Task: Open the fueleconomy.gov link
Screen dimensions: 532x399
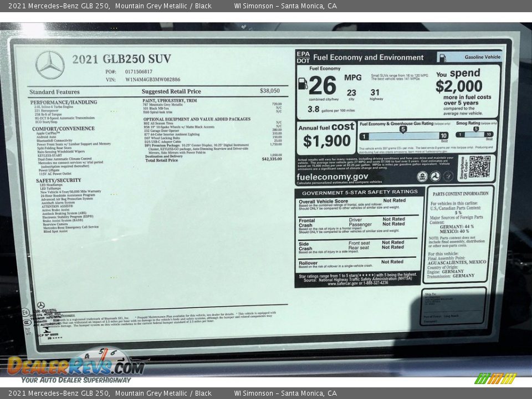Action: tap(332, 177)
